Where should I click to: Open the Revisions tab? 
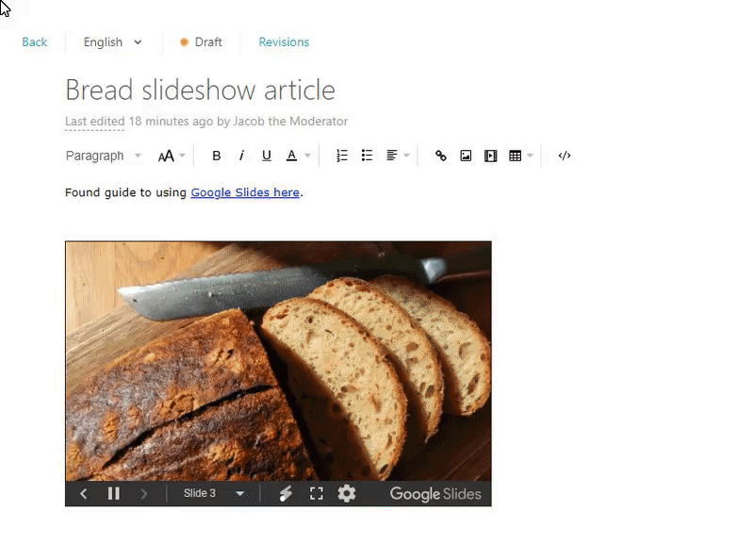click(284, 42)
